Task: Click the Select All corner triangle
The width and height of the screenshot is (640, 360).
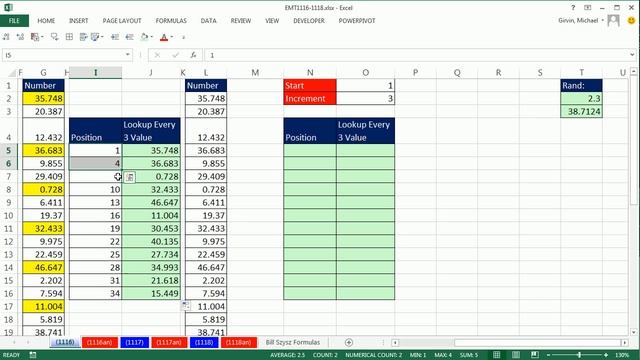Action: click(12, 73)
